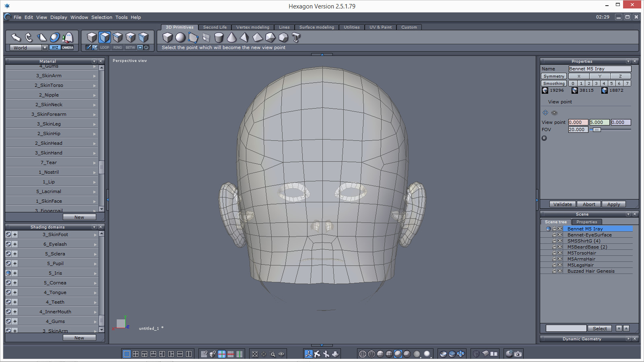Open the Material panel menu arrow

94,62
